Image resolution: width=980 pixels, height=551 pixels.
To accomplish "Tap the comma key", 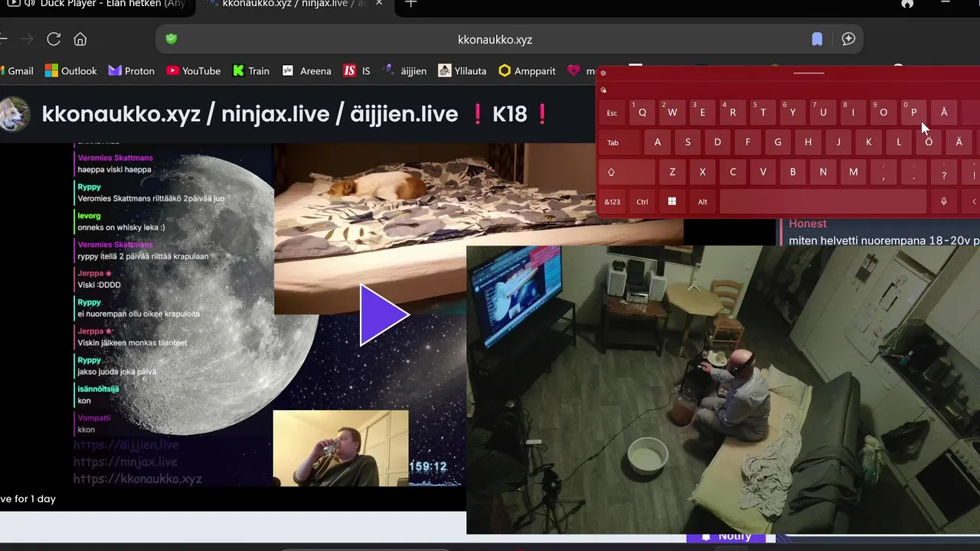I will click(x=884, y=172).
